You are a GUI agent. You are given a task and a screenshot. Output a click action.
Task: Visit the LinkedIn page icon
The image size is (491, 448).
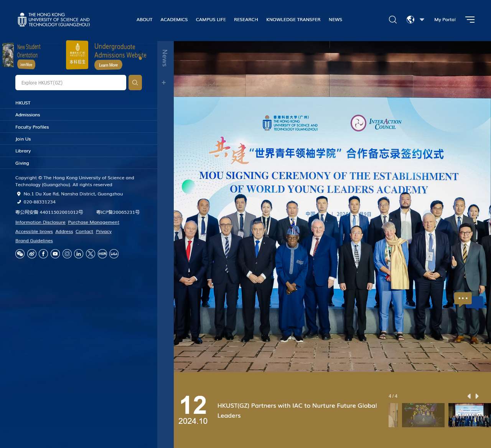tap(79, 254)
